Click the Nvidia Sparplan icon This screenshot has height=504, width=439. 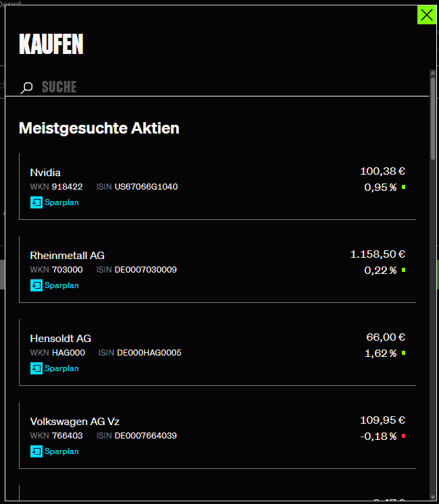(36, 202)
